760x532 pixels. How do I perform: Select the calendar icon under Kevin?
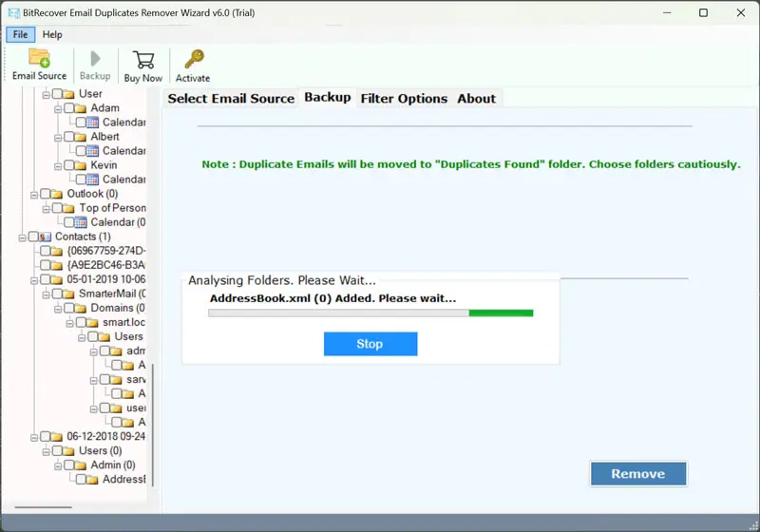point(92,180)
